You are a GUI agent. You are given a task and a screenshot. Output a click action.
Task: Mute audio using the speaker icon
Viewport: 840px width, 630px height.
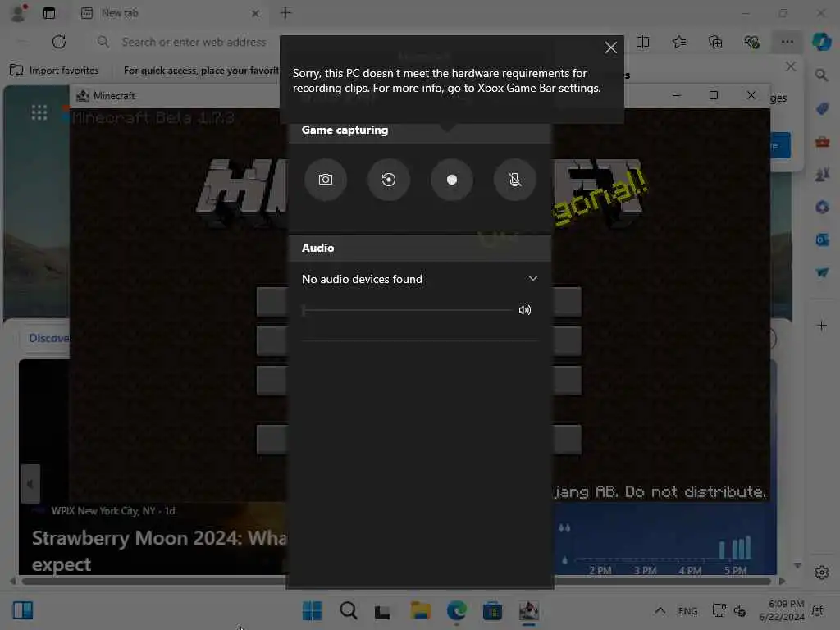(525, 309)
